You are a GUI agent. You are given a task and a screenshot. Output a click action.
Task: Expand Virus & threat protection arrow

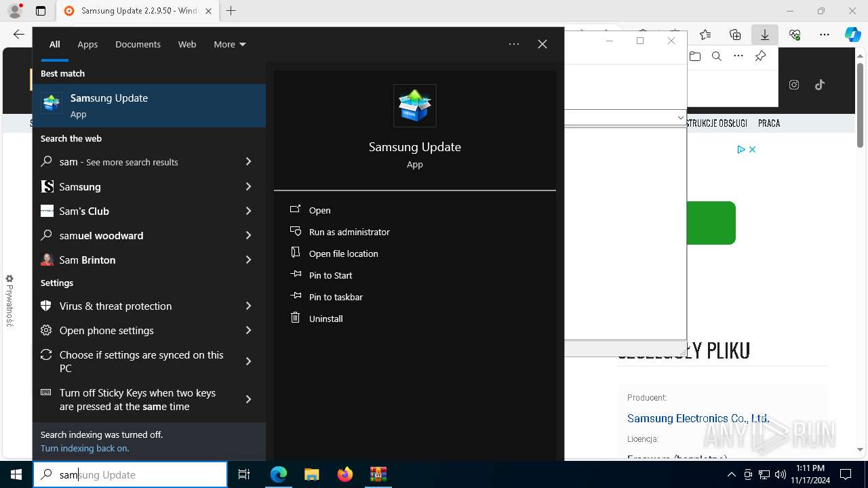pyautogui.click(x=248, y=306)
